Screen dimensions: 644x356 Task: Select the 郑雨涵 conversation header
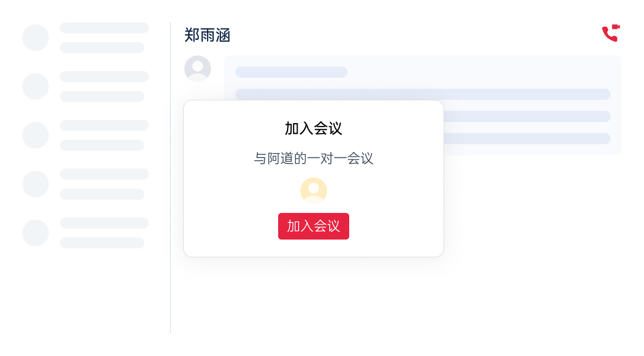(207, 35)
